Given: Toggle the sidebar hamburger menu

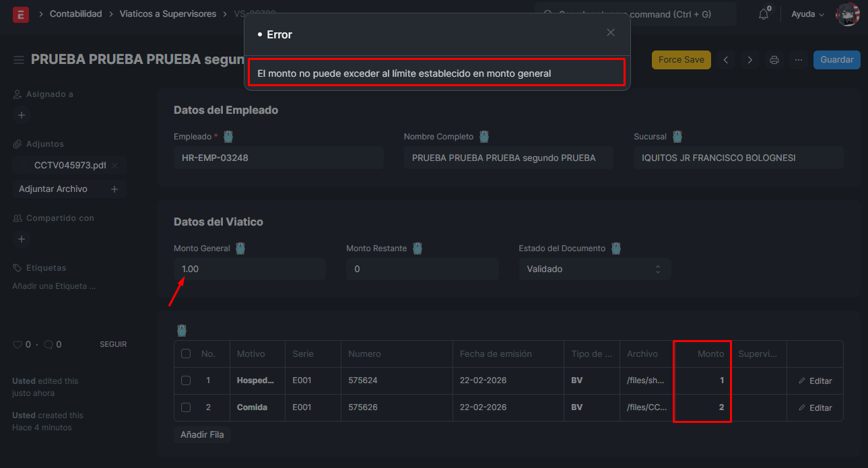Looking at the screenshot, I should click(x=19, y=60).
